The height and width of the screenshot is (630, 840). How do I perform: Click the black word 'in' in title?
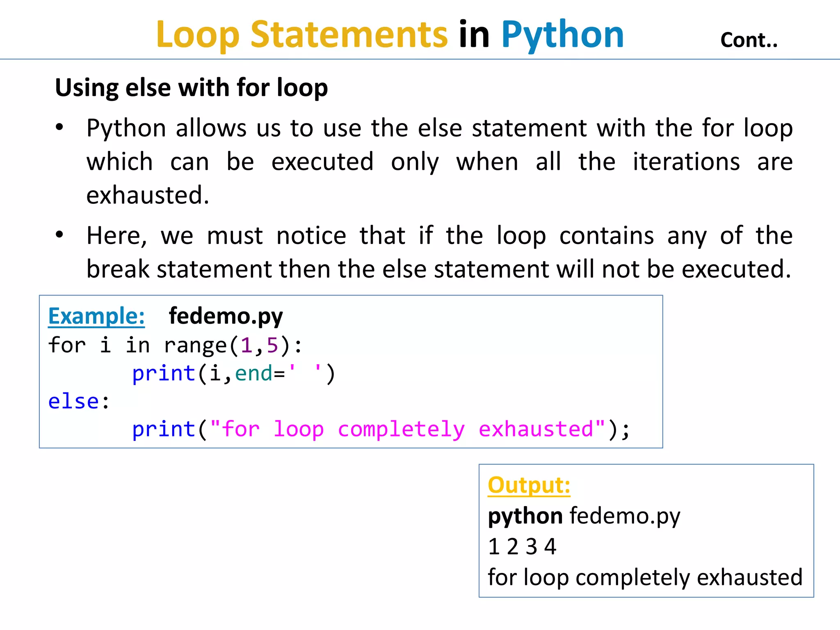(474, 35)
